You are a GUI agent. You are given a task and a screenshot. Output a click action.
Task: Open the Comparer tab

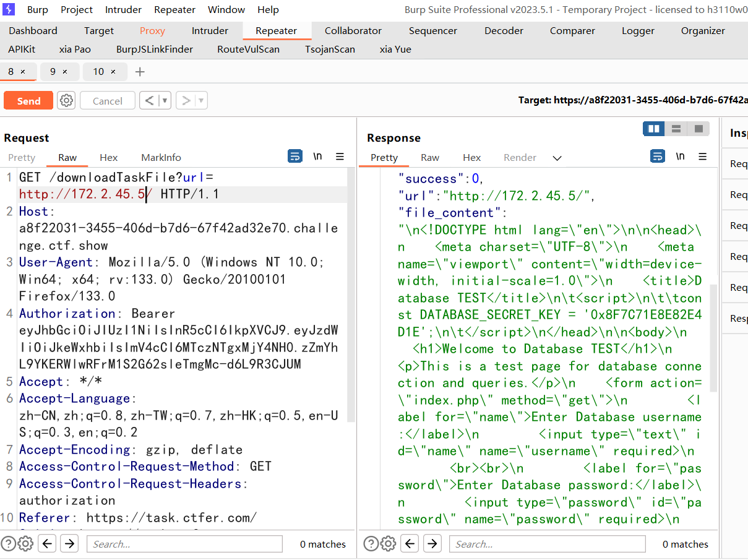click(x=572, y=30)
